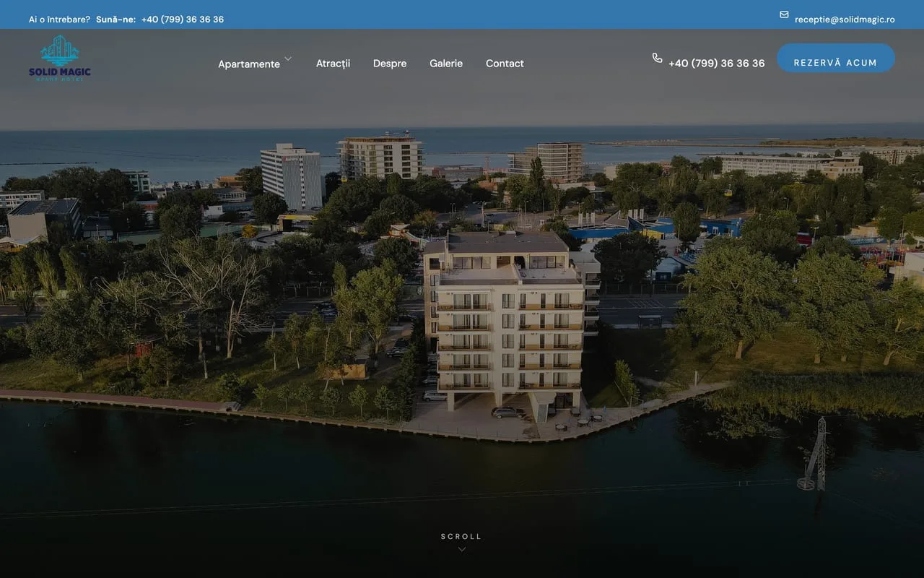Image resolution: width=924 pixels, height=578 pixels.
Task: Open the Apartamente menu item
Action: pos(249,64)
